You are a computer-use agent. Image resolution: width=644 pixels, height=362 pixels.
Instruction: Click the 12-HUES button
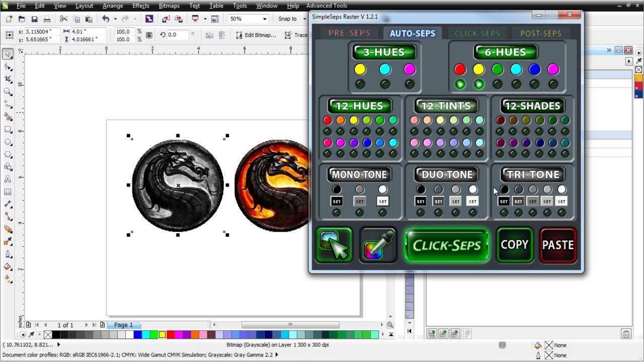coord(360,106)
